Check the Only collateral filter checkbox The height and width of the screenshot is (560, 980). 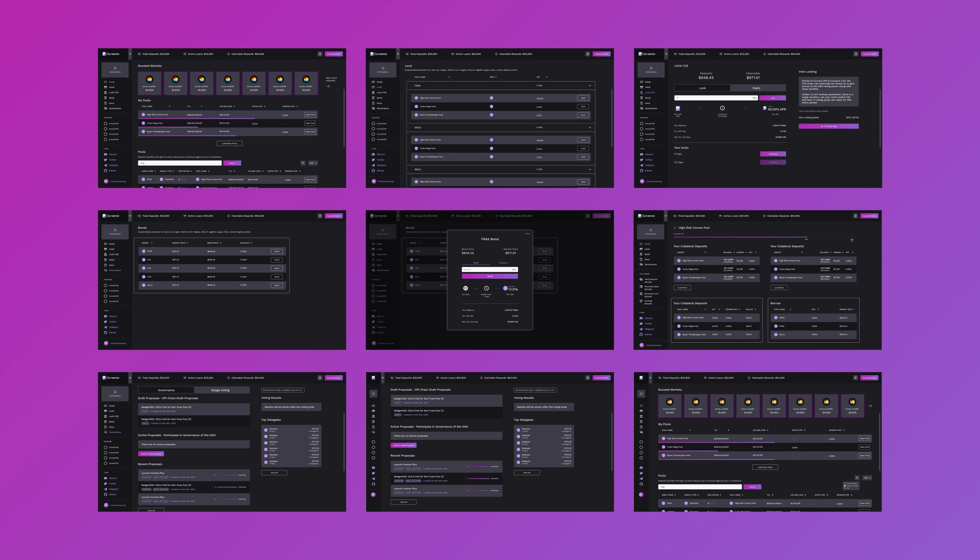pos(845,483)
